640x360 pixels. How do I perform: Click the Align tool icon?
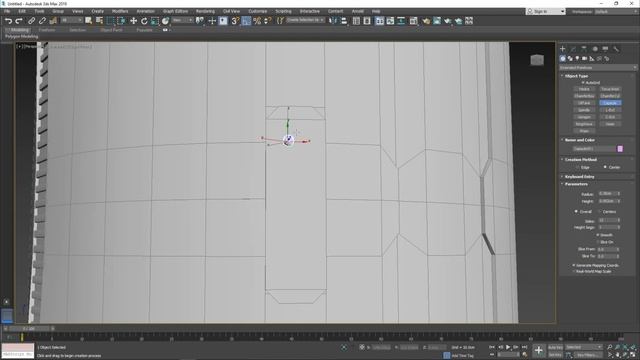(x=344, y=21)
